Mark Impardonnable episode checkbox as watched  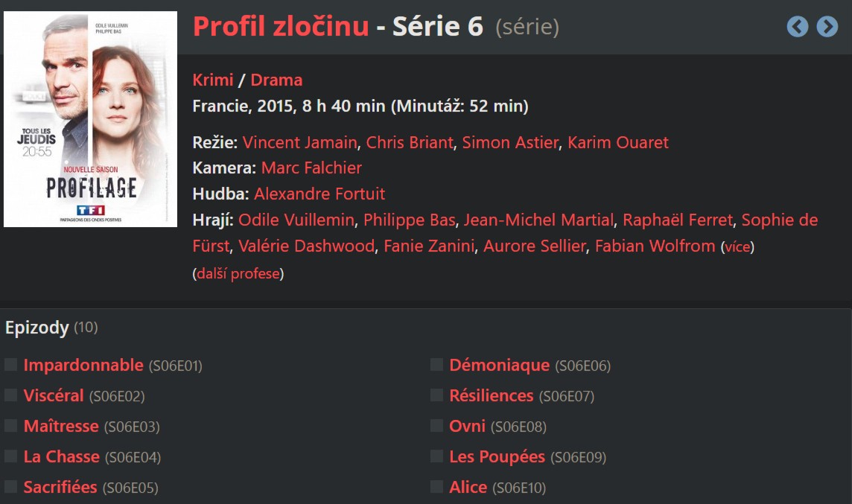coord(11,365)
